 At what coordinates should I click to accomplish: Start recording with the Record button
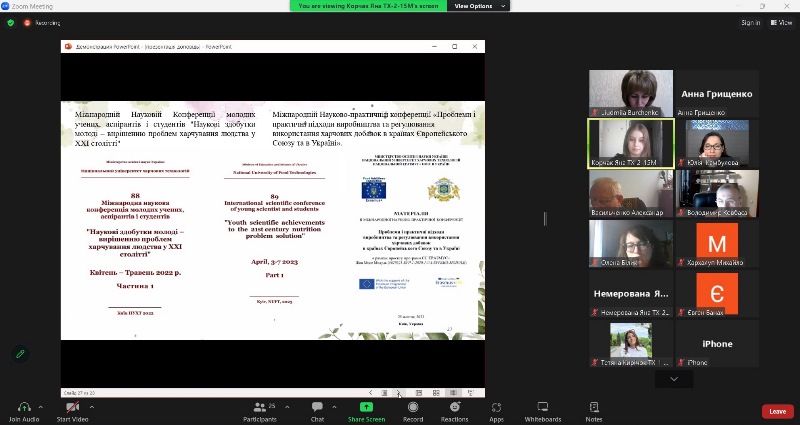click(413, 412)
